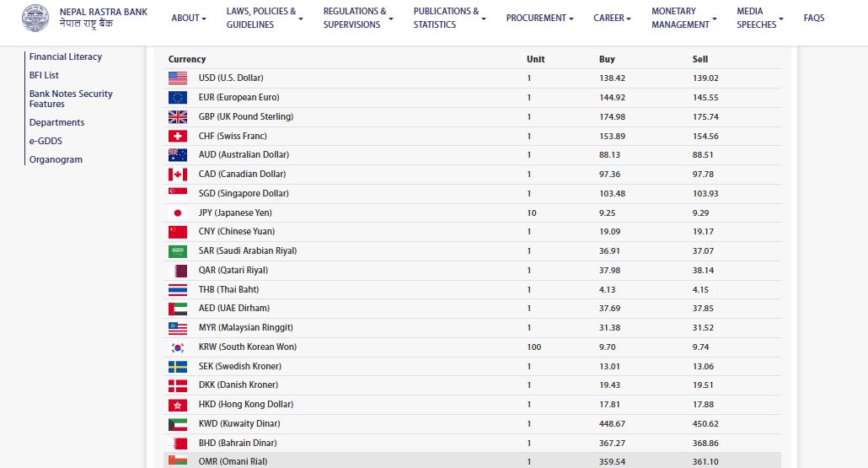Viewport: 868px width, 468px height.
Task: Click the EUR sell rate 145.55
Action: (x=705, y=98)
